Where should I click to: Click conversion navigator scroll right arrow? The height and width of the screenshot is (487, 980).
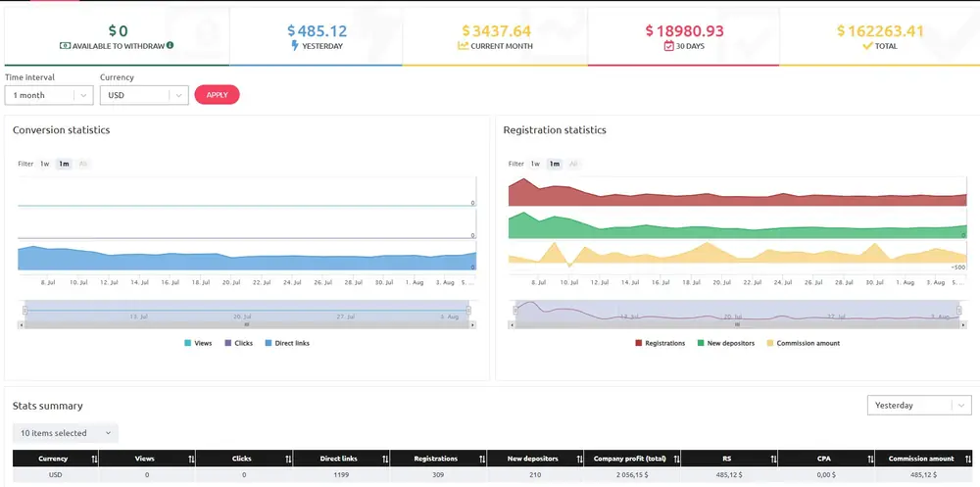(x=472, y=325)
